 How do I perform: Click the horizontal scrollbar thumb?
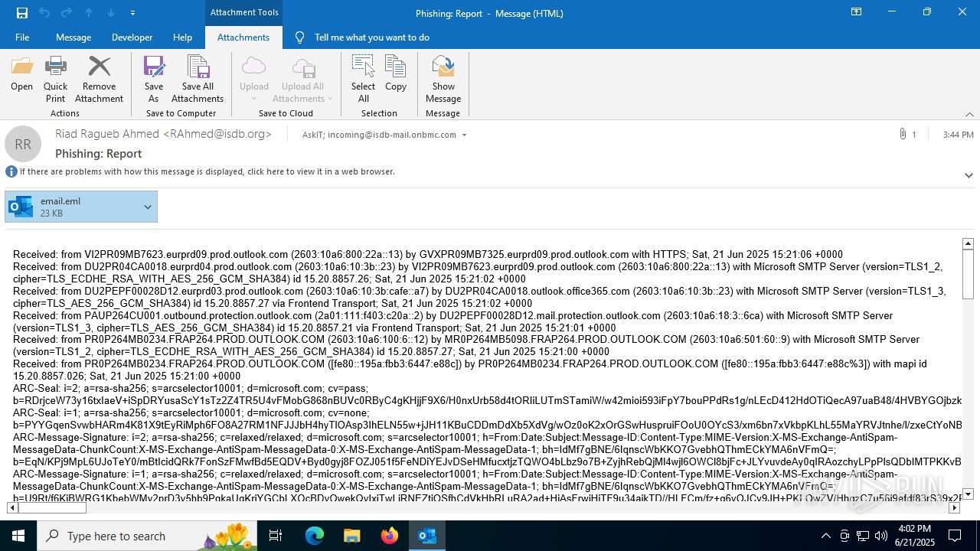click(x=52, y=507)
